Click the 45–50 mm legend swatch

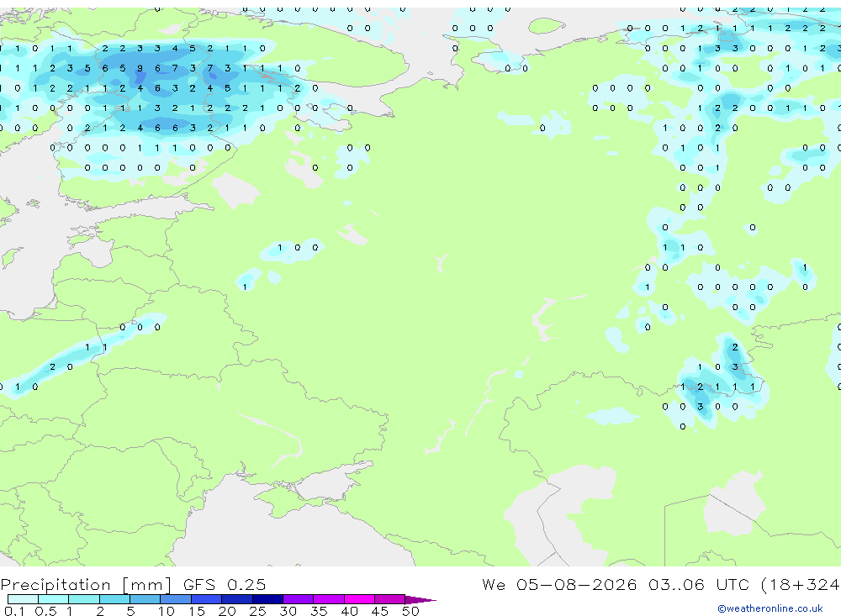[x=390, y=599]
